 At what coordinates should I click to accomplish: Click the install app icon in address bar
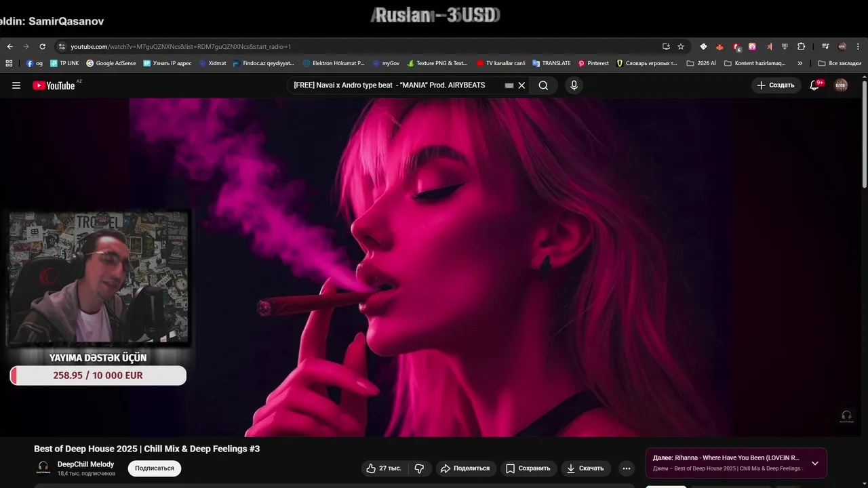[x=666, y=47]
